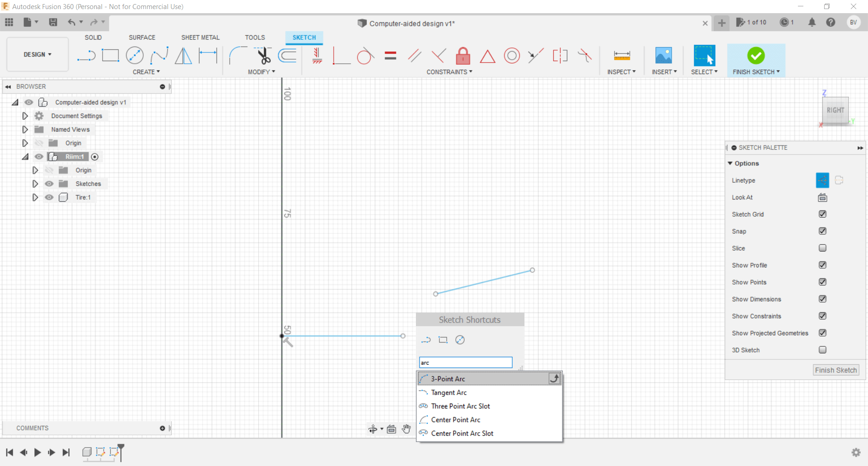Toggle the Show Profile checkbox

[x=822, y=265]
